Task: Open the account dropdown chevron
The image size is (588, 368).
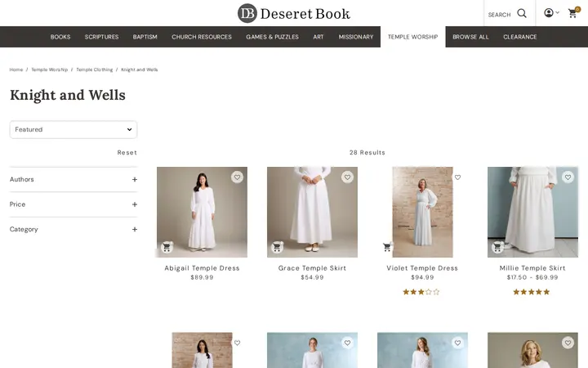Action: point(557,13)
